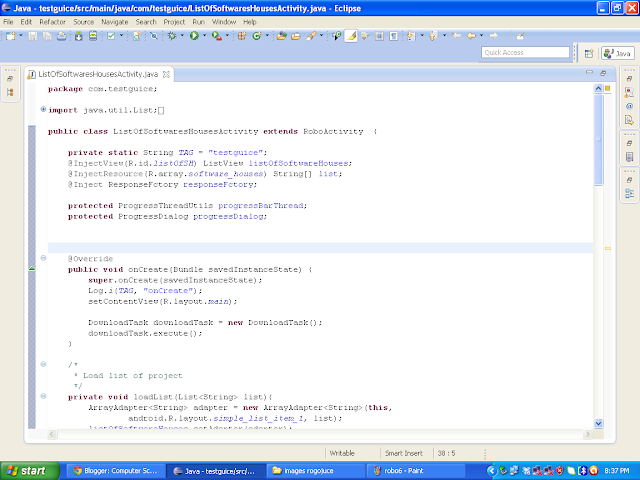Toggle Block Selection Mode icon
The height and width of the screenshot is (480, 640).
[x=380, y=36]
